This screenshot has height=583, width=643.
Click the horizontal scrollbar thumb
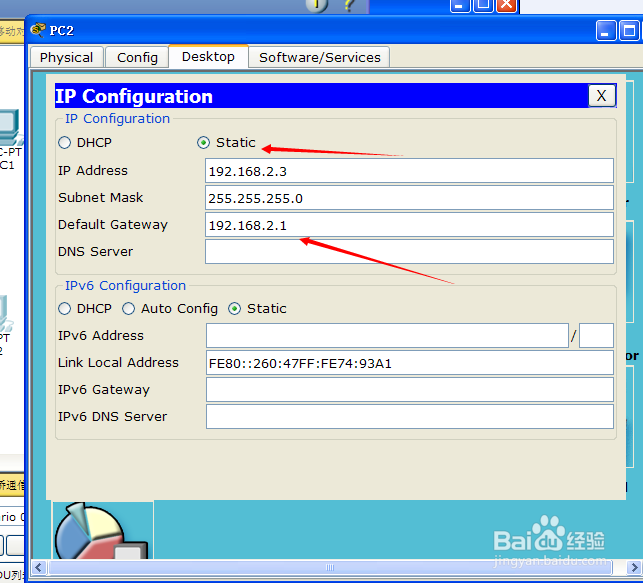[x=330, y=568]
